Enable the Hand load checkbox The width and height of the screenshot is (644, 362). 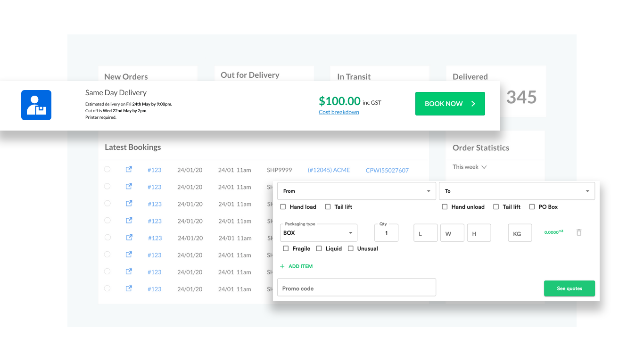283,206
